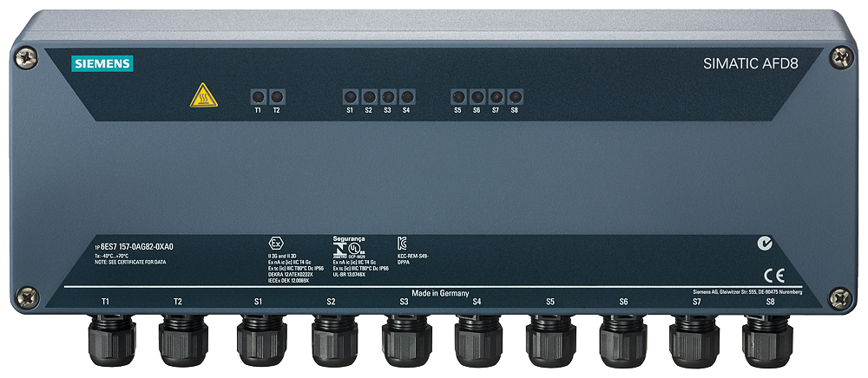
Task: Click the S5 status LED
Action: point(458,96)
